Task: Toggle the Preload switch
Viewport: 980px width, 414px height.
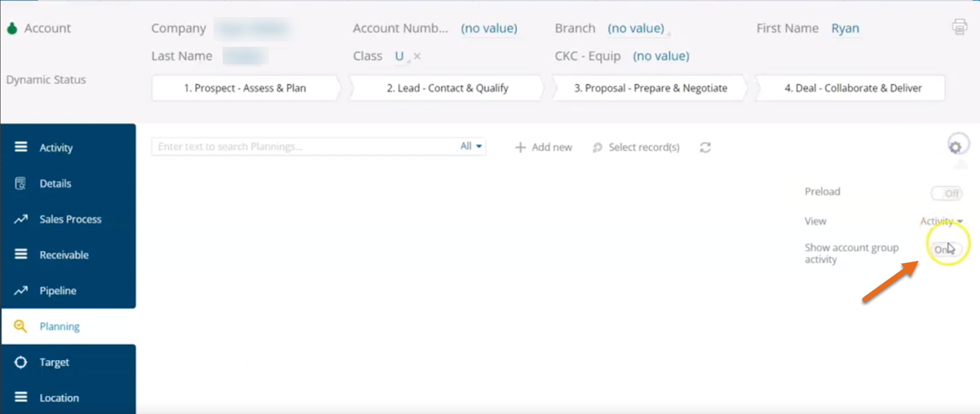Action: click(946, 194)
